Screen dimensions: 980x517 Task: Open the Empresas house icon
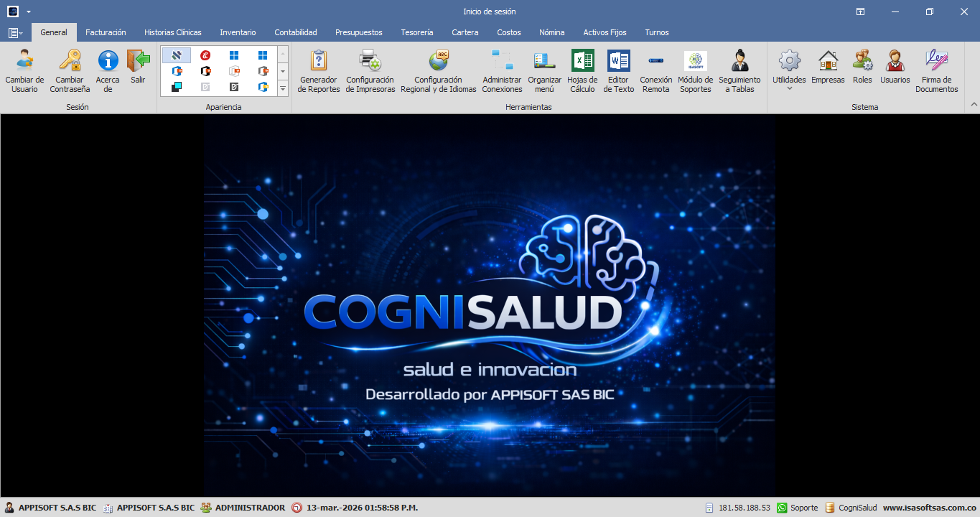(828, 60)
